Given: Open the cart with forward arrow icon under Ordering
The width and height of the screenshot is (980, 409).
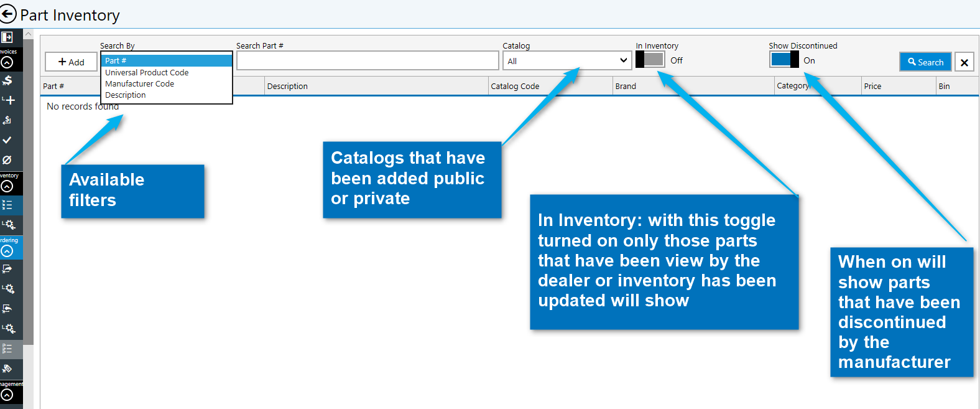Looking at the screenshot, I should (7, 269).
